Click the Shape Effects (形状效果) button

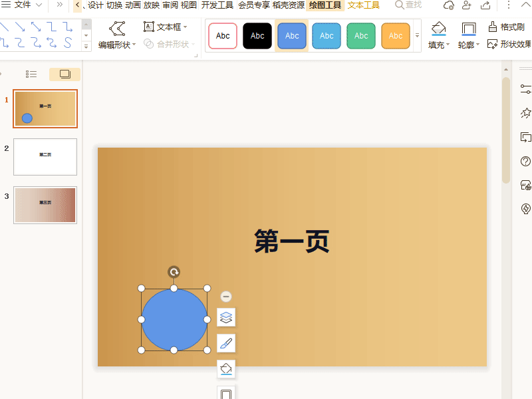tap(508, 45)
